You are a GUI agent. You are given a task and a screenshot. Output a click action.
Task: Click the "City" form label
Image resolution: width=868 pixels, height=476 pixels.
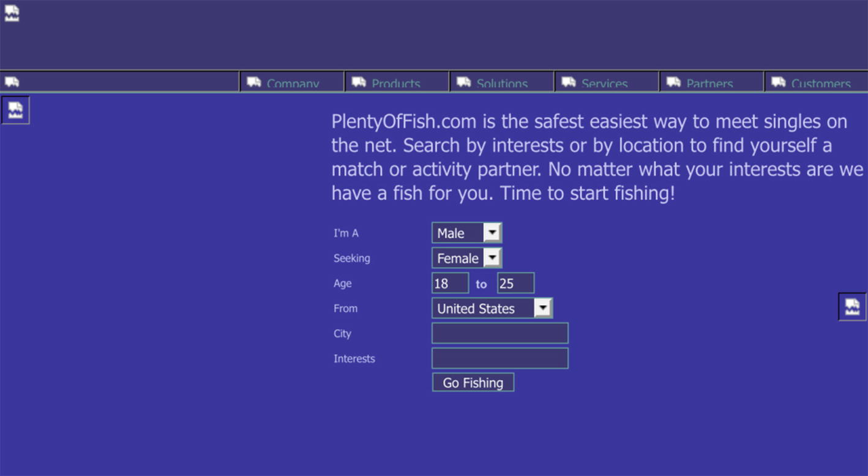click(x=342, y=333)
